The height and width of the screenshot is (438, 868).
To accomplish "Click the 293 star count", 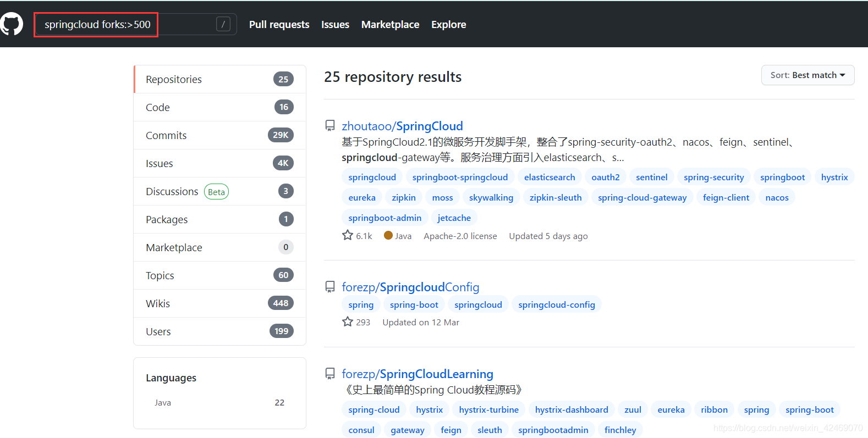I will point(356,322).
